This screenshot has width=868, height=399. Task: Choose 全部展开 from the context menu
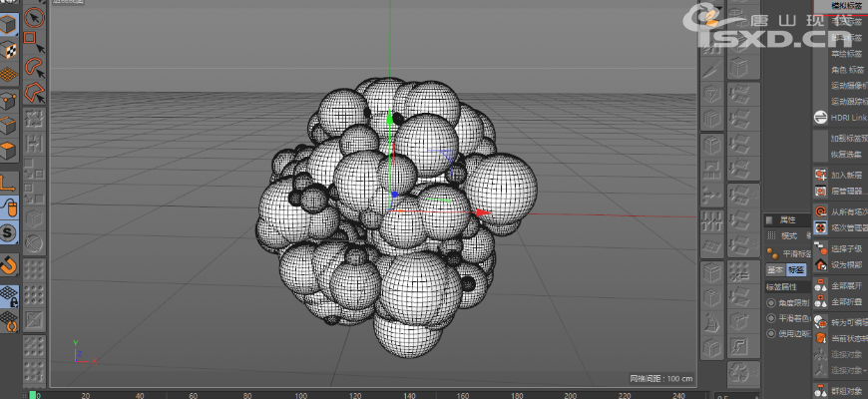(844, 284)
